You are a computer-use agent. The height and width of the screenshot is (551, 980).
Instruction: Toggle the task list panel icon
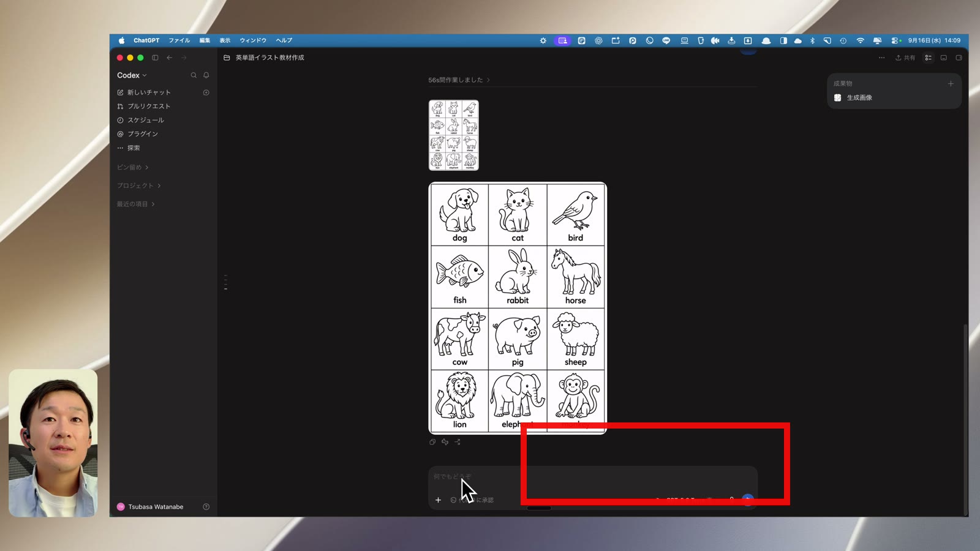(x=929, y=58)
